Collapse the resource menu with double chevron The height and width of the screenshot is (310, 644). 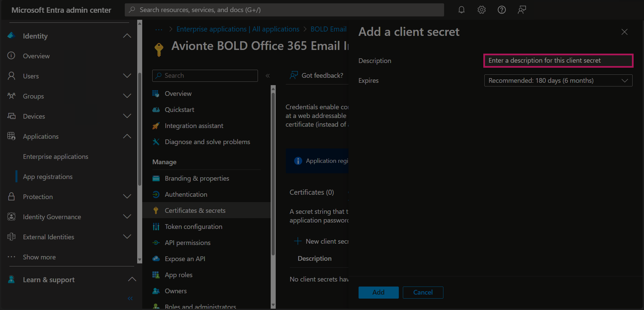pos(268,76)
